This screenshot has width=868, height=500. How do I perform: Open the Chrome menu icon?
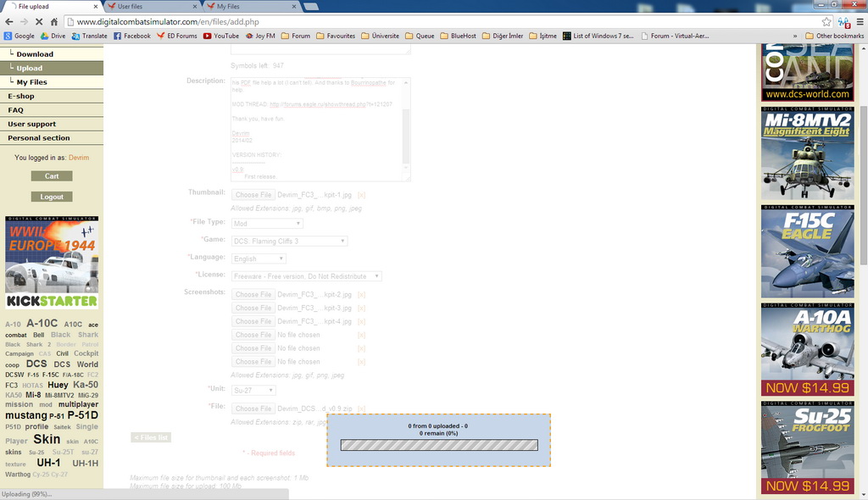860,21
